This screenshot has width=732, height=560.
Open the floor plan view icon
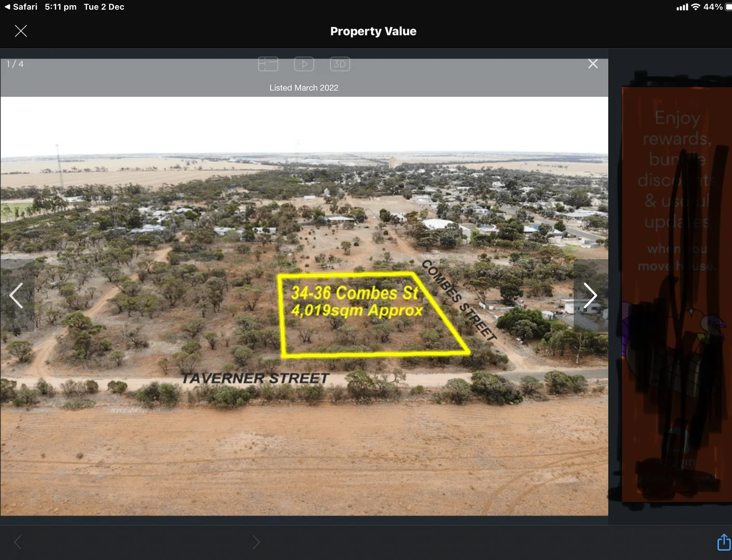(268, 64)
